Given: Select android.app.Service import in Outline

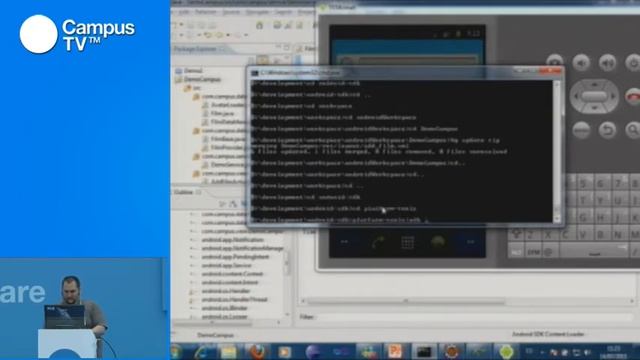Looking at the screenshot, I should pyautogui.click(x=226, y=265).
